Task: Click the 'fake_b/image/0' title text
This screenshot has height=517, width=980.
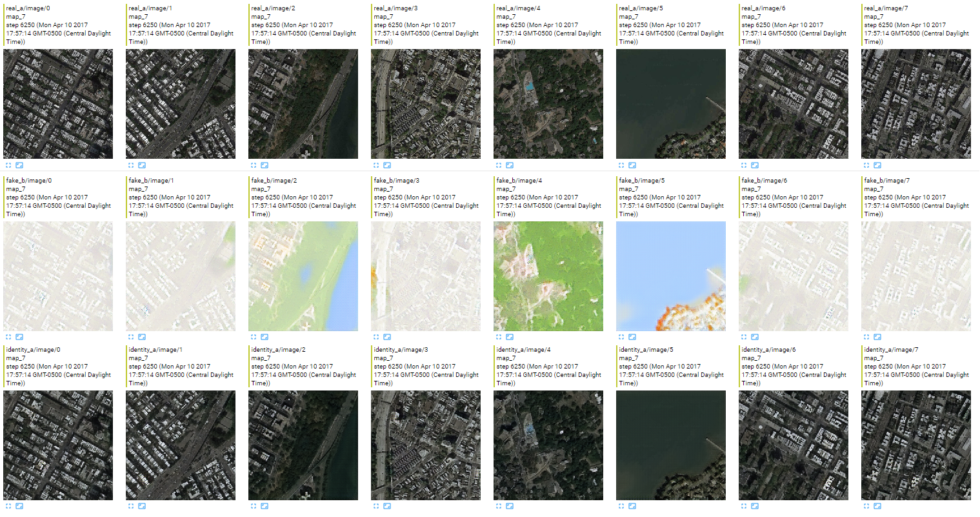Action: [28, 181]
